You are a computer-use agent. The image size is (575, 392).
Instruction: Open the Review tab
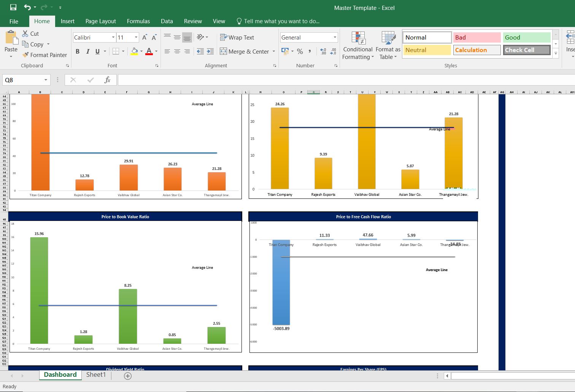(193, 21)
